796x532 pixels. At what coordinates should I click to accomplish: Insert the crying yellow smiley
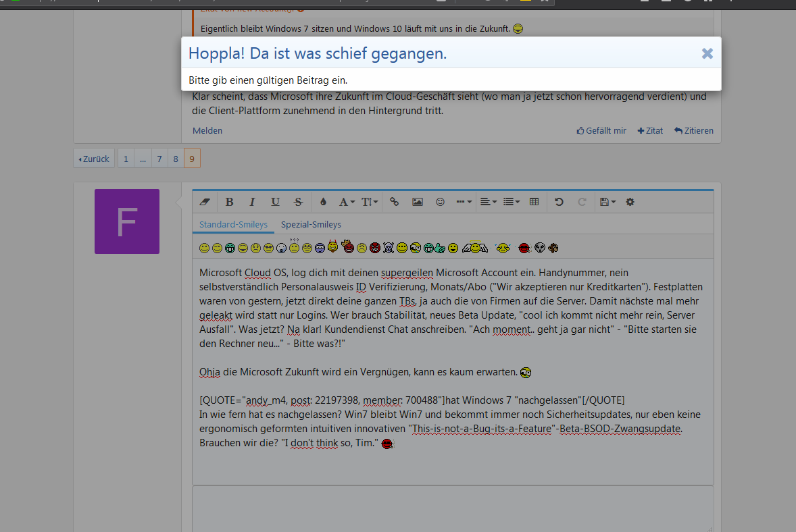(x=503, y=248)
